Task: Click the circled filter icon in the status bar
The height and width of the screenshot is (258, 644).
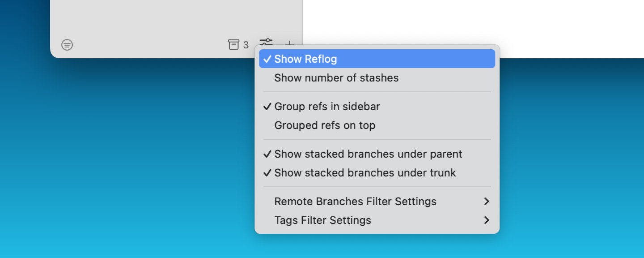Action: point(67,45)
